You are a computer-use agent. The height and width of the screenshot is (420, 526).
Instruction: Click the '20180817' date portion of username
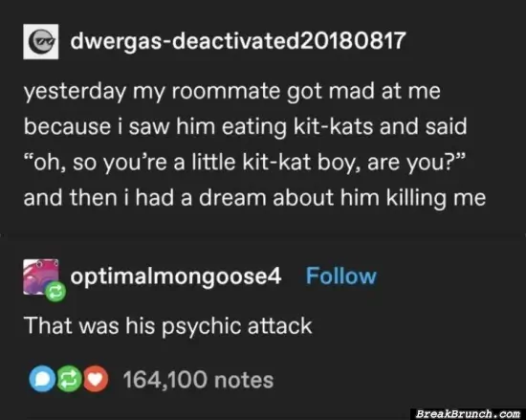(x=352, y=40)
